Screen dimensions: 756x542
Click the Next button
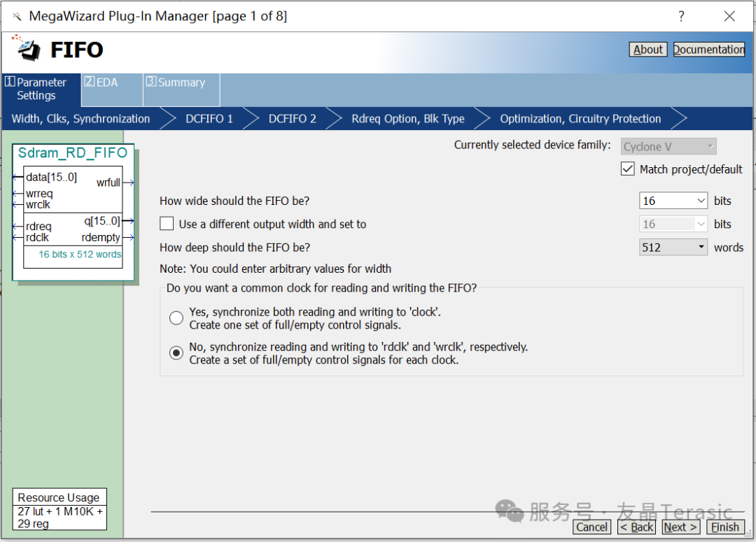[x=680, y=527]
